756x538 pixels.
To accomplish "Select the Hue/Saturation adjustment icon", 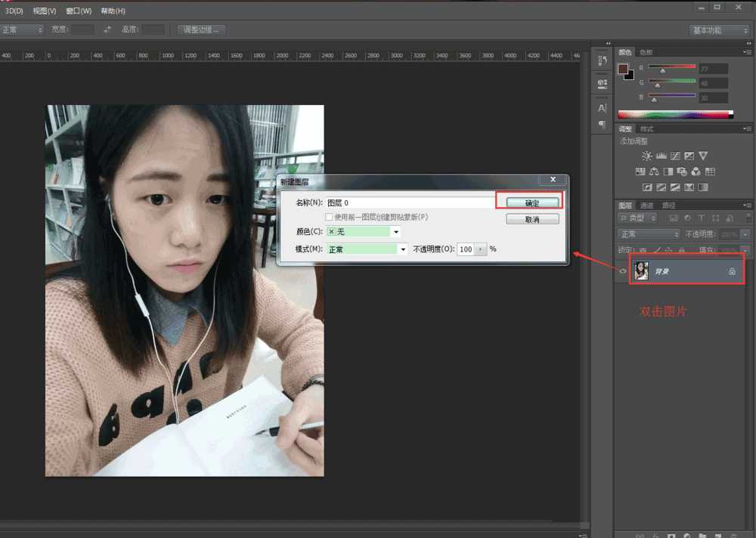I will pyautogui.click(x=640, y=172).
